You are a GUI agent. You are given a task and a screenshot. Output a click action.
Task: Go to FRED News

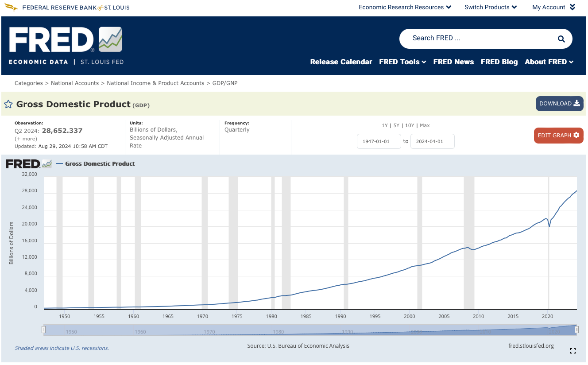click(x=453, y=62)
